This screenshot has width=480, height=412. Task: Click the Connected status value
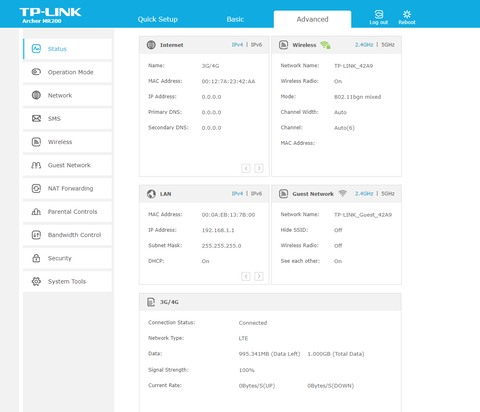pyautogui.click(x=253, y=323)
